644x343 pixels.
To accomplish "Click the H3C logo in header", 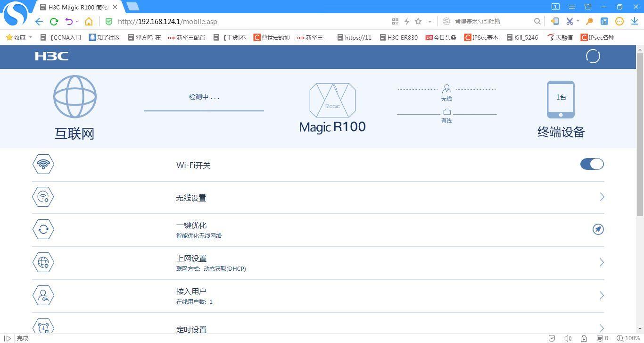I will pos(51,56).
